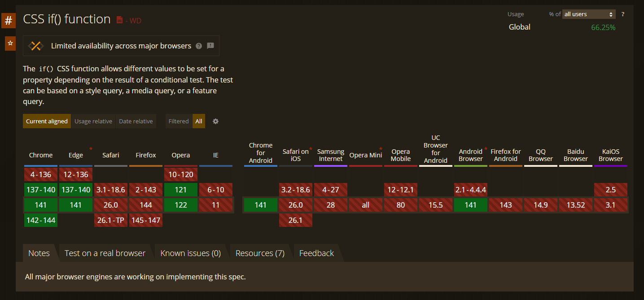Click the Firefox 145-147 version cell
The height and width of the screenshot is (300, 644).
coord(146,220)
